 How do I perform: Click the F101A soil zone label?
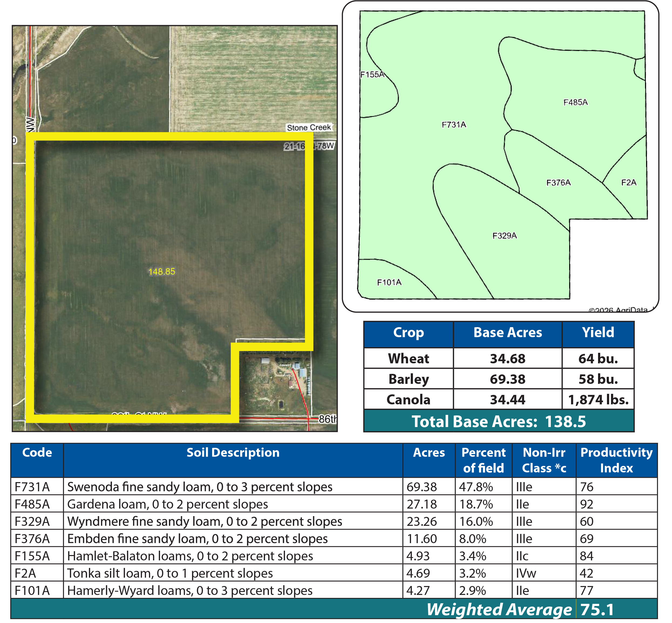pos(389,282)
